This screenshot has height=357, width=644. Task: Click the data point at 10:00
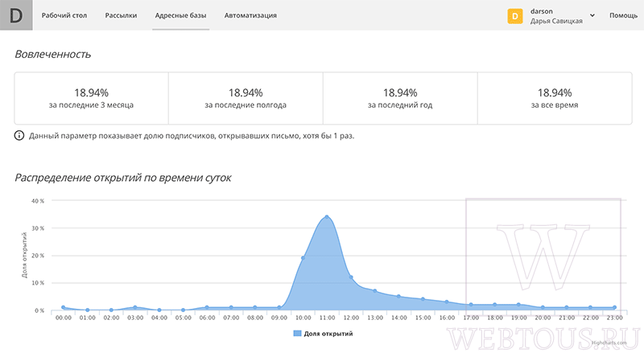pos(303,257)
